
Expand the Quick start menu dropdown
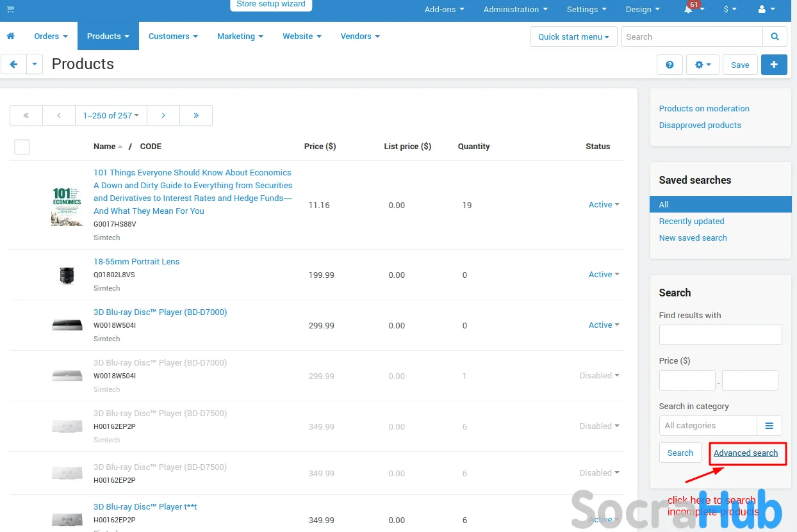[x=573, y=36]
